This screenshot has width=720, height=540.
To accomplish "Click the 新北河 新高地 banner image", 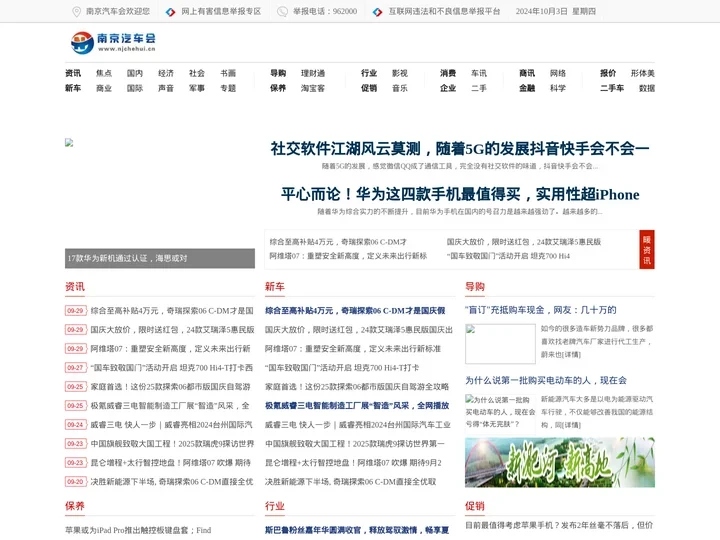I will click(560, 462).
